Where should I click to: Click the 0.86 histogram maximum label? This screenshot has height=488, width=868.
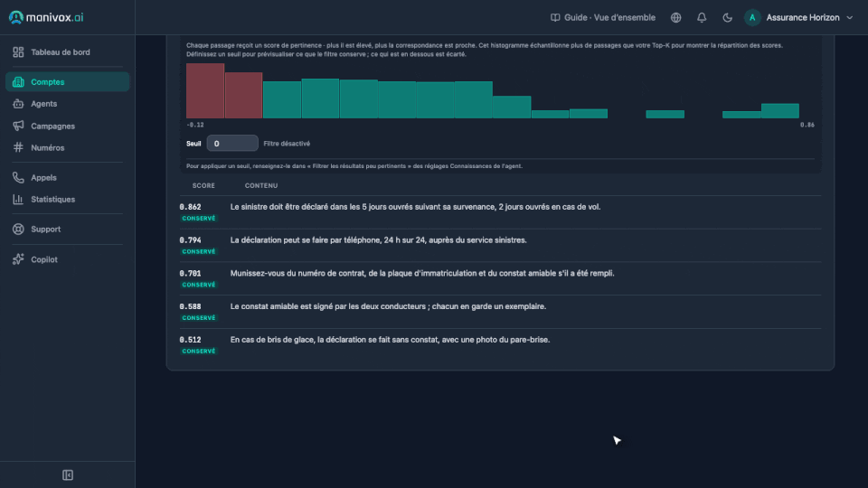point(807,125)
